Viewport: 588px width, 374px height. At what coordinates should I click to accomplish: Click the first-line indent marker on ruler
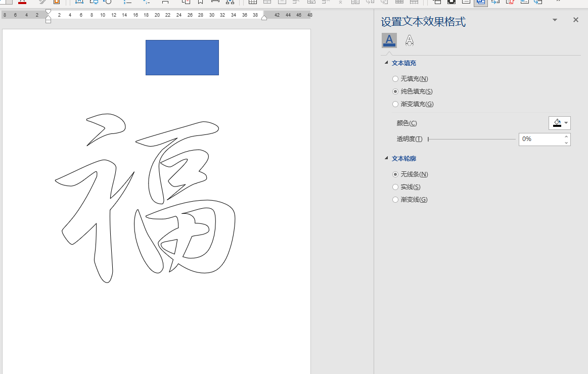pyautogui.click(x=48, y=12)
